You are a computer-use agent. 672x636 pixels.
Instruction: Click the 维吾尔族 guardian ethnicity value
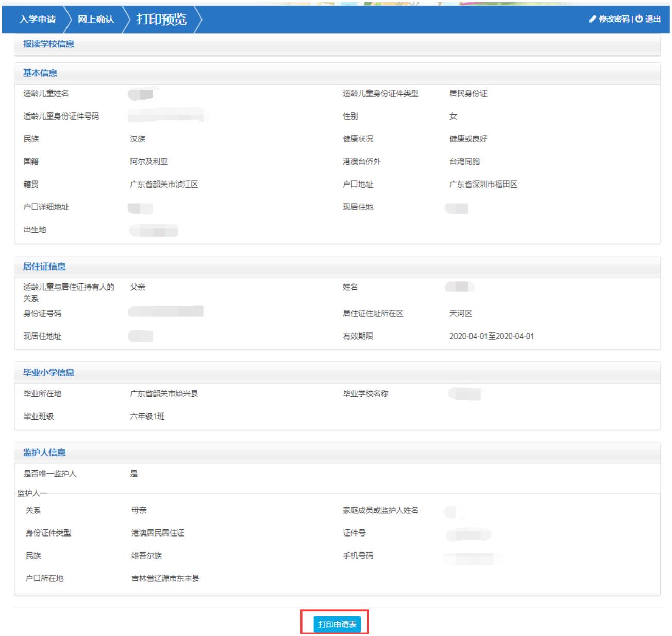coord(146,556)
